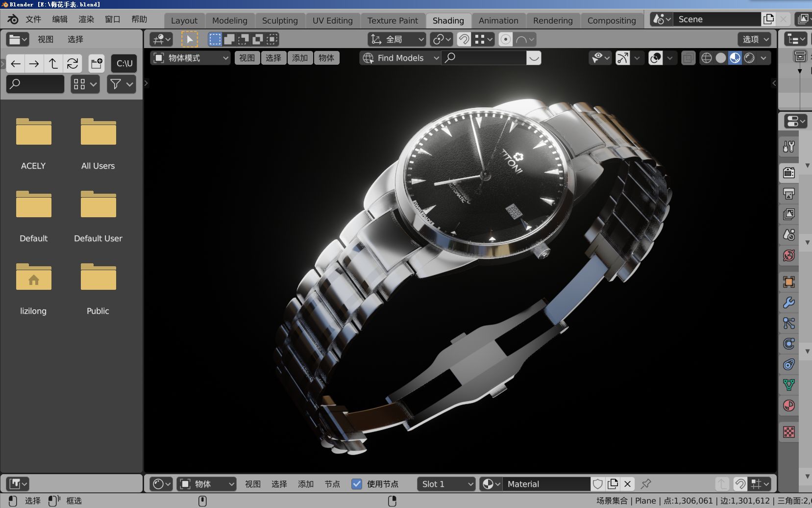
Task: Toggle X-ray display
Action: 688,58
